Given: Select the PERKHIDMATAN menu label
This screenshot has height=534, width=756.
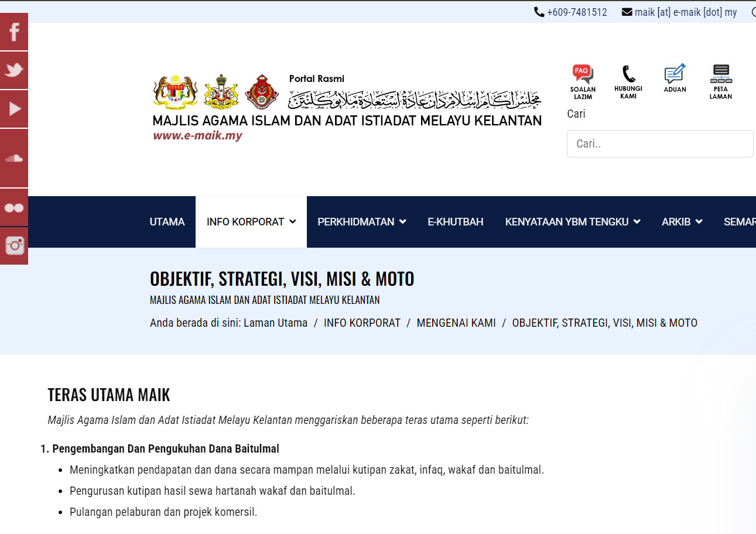Looking at the screenshot, I should pyautogui.click(x=356, y=222).
